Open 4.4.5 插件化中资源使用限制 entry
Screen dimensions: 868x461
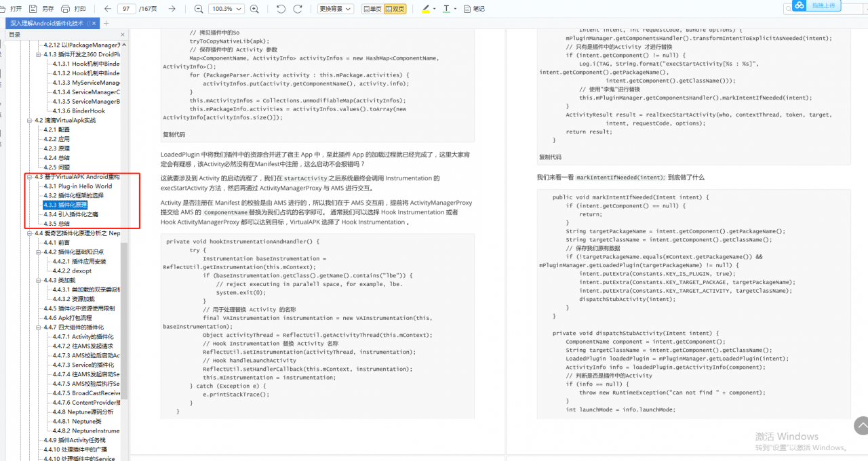tap(79, 308)
